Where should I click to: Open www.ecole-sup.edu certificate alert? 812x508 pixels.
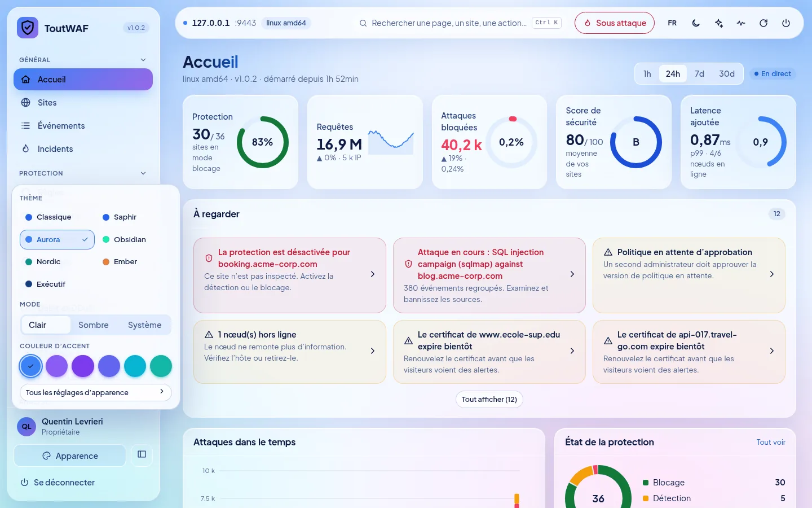[x=489, y=352]
